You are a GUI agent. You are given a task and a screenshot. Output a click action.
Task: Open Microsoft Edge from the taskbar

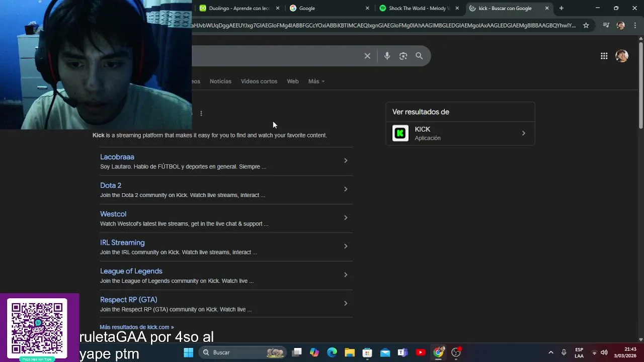(x=332, y=352)
